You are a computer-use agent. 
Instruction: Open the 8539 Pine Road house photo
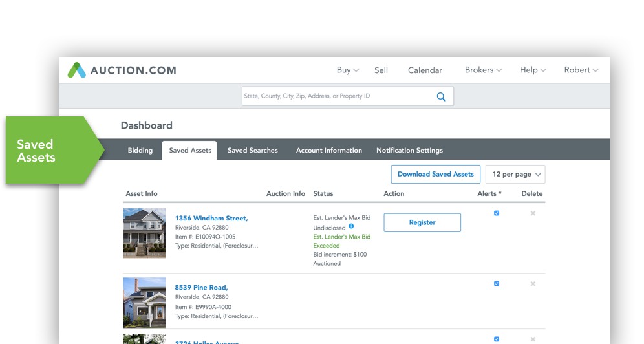pyautogui.click(x=144, y=303)
